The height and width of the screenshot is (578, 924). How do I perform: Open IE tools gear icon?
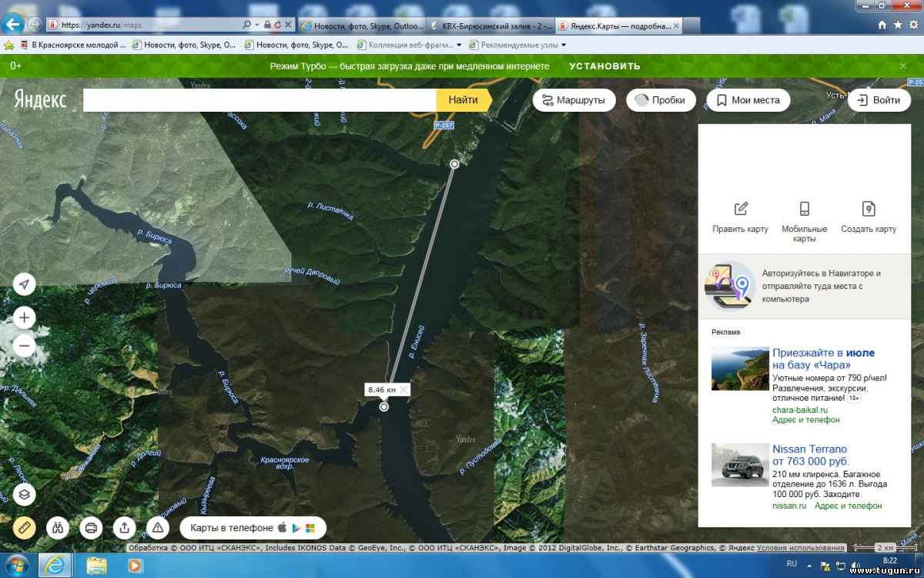point(912,25)
